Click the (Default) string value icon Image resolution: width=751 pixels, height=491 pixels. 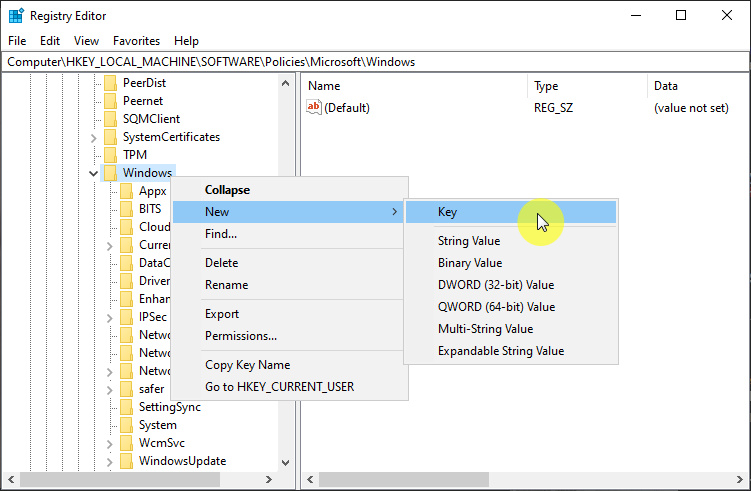pyautogui.click(x=314, y=108)
